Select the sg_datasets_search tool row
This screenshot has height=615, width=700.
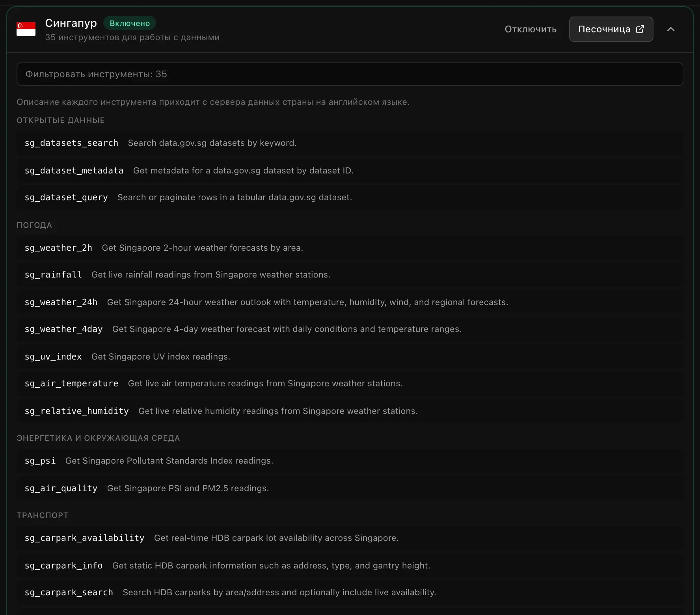pyautogui.click(x=350, y=143)
